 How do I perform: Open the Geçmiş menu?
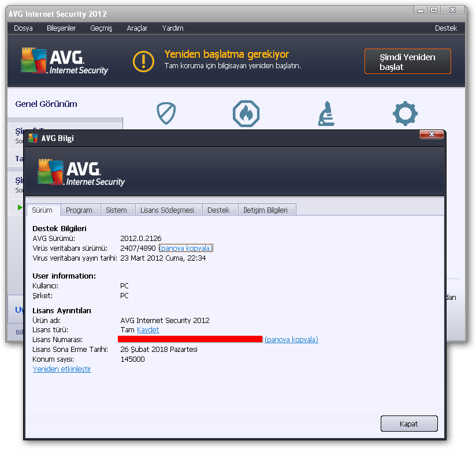click(102, 28)
